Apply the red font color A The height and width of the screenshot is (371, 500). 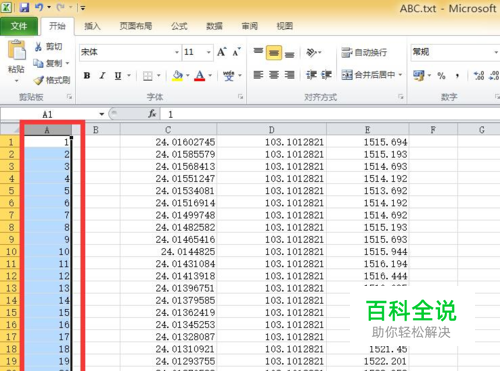200,76
